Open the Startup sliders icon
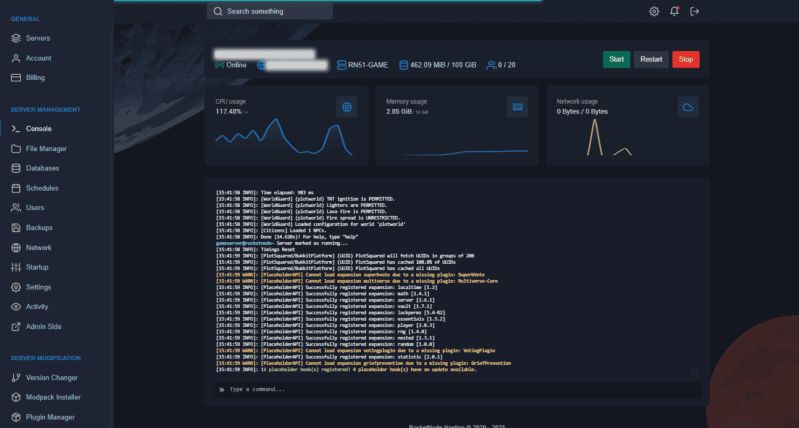This screenshot has height=428, width=799. coord(16,267)
